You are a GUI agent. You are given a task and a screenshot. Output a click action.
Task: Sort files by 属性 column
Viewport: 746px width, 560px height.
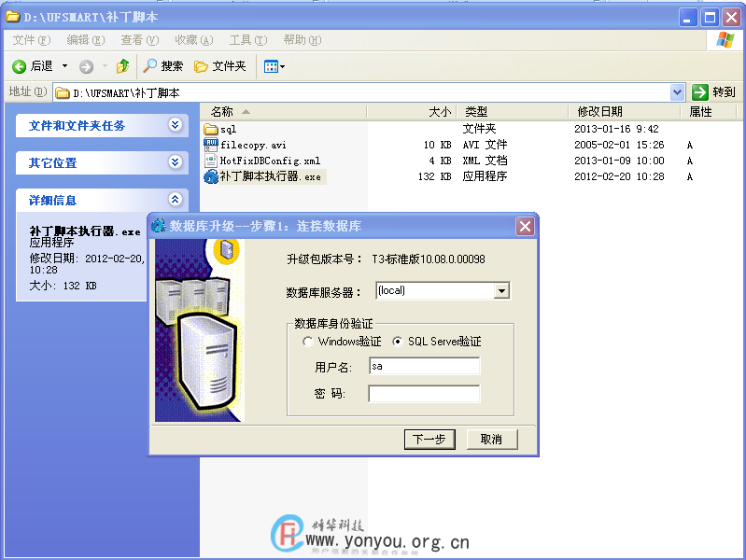(708, 112)
